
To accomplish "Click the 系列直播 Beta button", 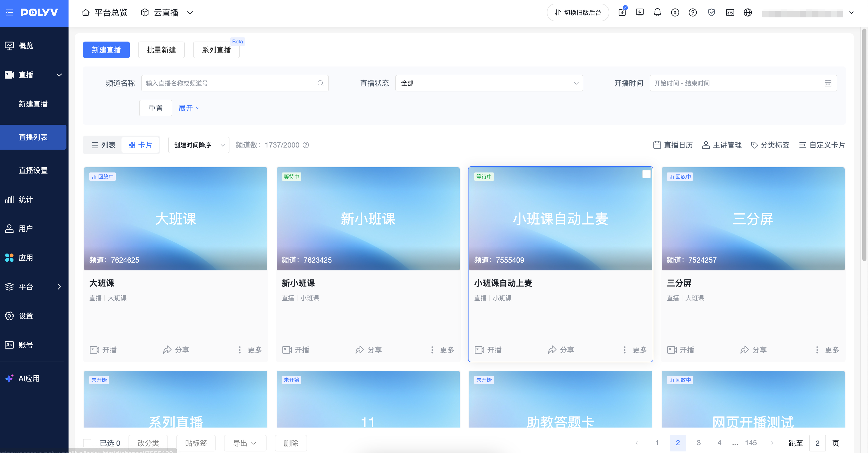I will pos(216,50).
